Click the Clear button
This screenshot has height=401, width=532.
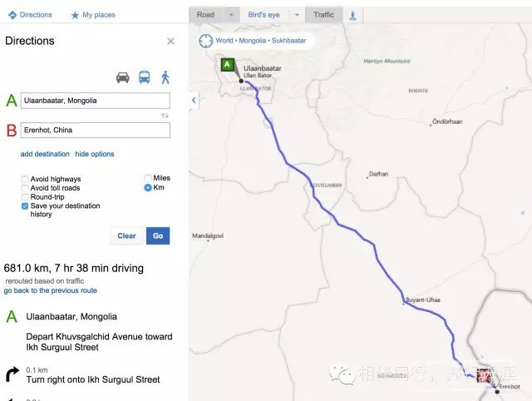pos(126,236)
